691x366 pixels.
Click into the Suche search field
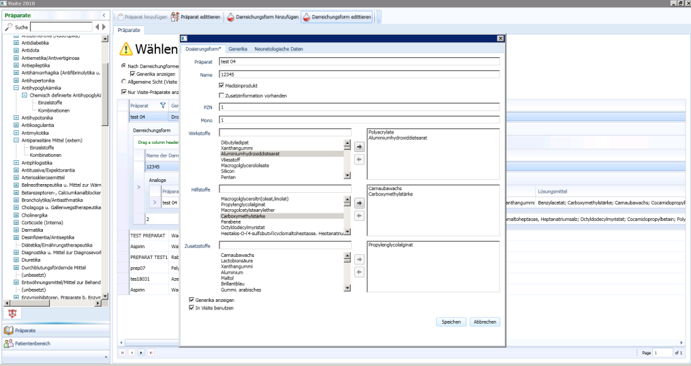pos(61,27)
